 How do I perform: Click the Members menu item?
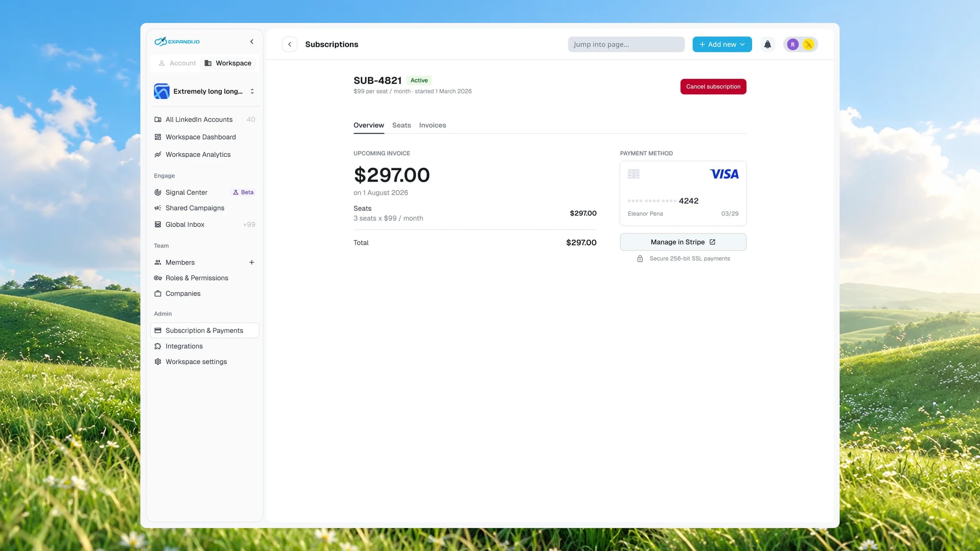205,262
